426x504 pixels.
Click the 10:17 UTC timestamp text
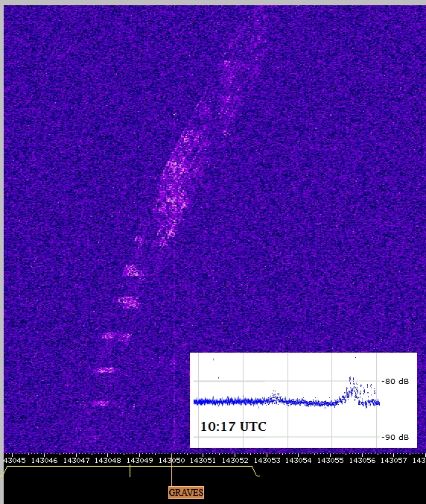pyautogui.click(x=233, y=427)
